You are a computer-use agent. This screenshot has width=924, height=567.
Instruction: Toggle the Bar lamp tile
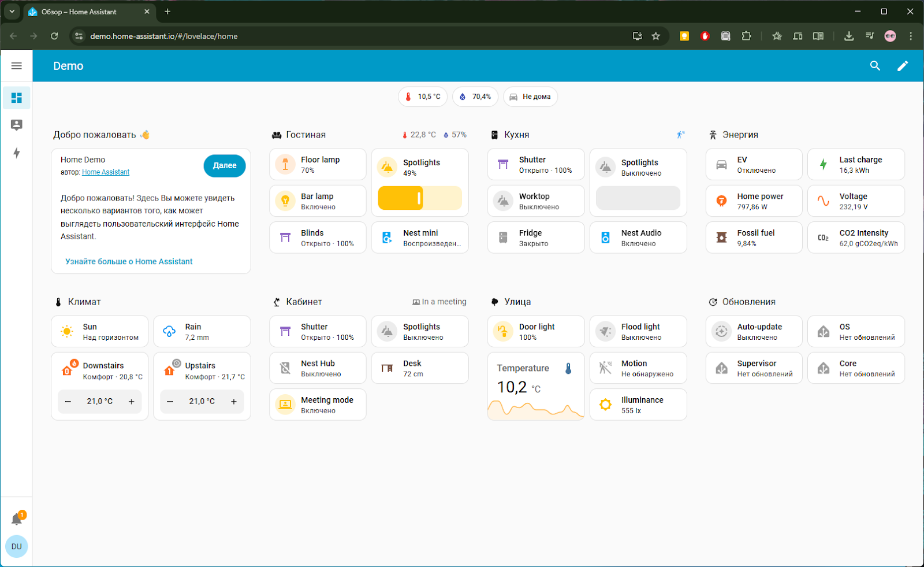(x=285, y=201)
